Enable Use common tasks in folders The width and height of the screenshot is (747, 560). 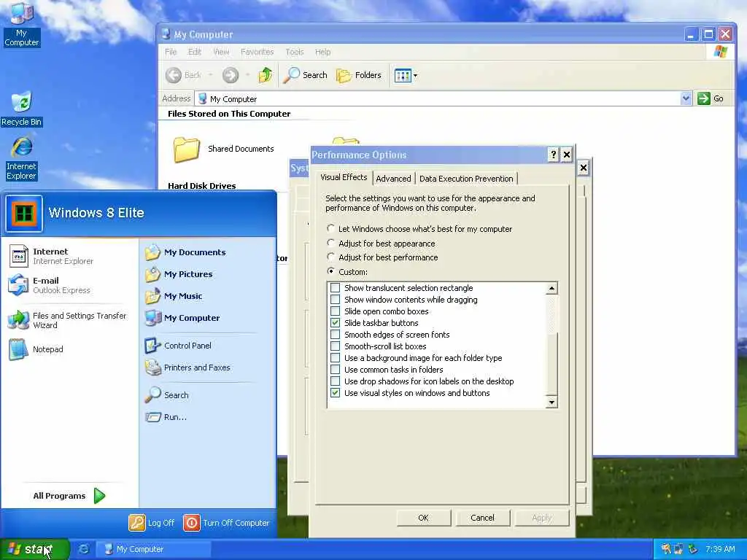pyautogui.click(x=336, y=370)
